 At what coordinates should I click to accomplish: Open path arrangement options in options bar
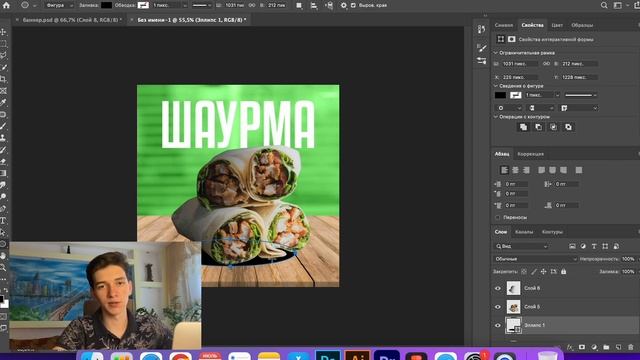pyautogui.click(x=329, y=5)
